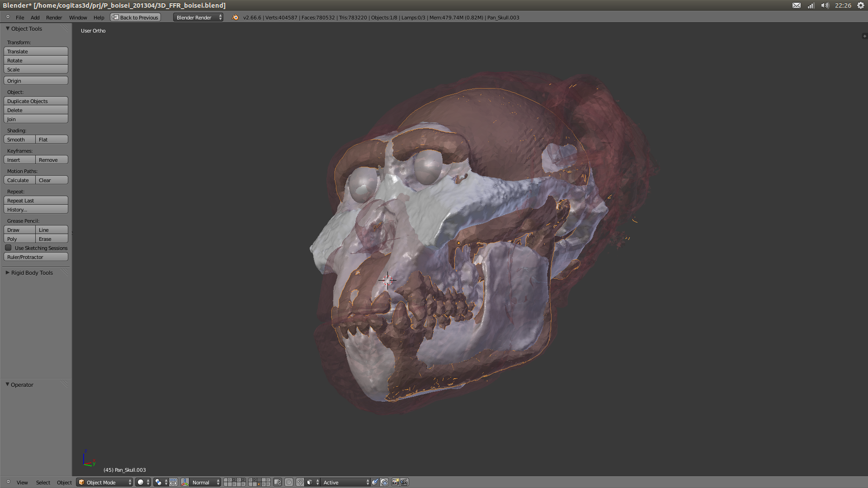Enable Use Sketching Sessions checkbox
The width and height of the screenshot is (868, 488).
[x=8, y=248]
